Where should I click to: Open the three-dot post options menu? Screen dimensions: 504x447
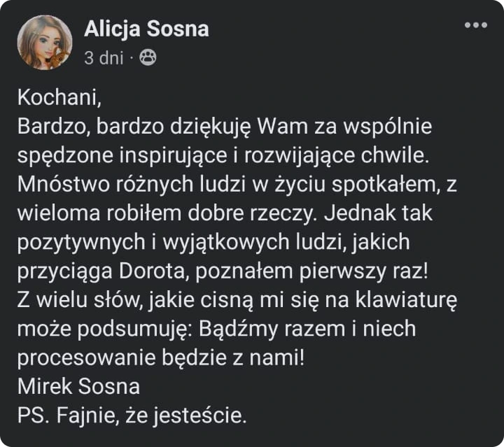pos(475,26)
